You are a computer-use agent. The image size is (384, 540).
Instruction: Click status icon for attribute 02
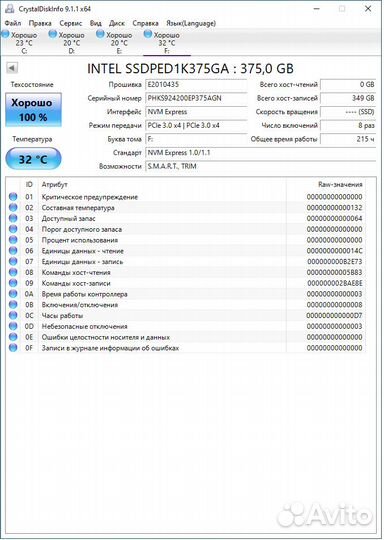click(13, 207)
